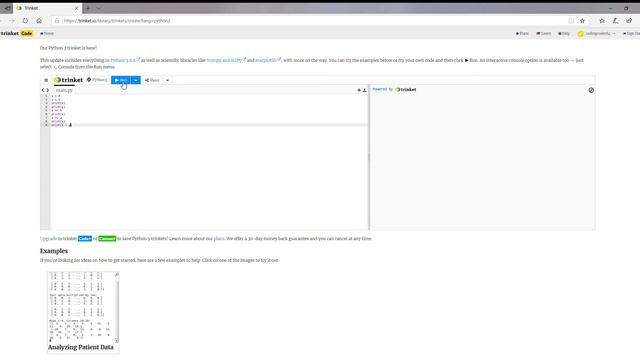Open the user account dropdown
Image resolution: width=640 pixels, height=360 pixels.
(x=596, y=33)
